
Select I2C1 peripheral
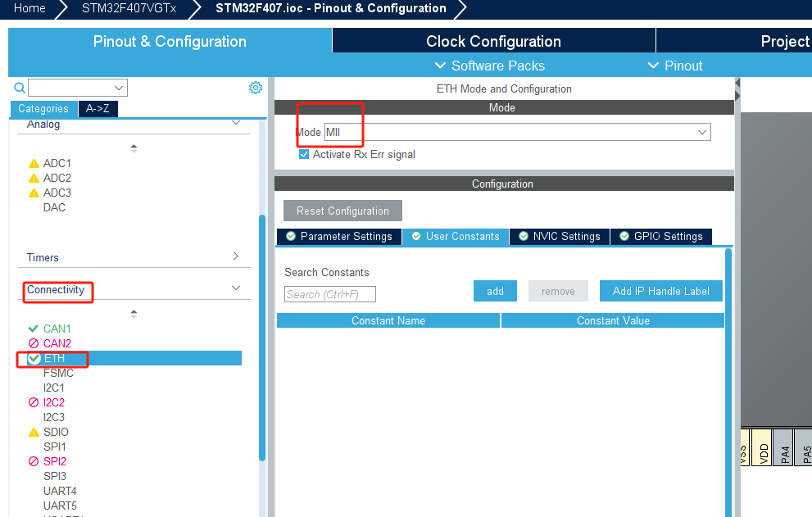(54, 388)
